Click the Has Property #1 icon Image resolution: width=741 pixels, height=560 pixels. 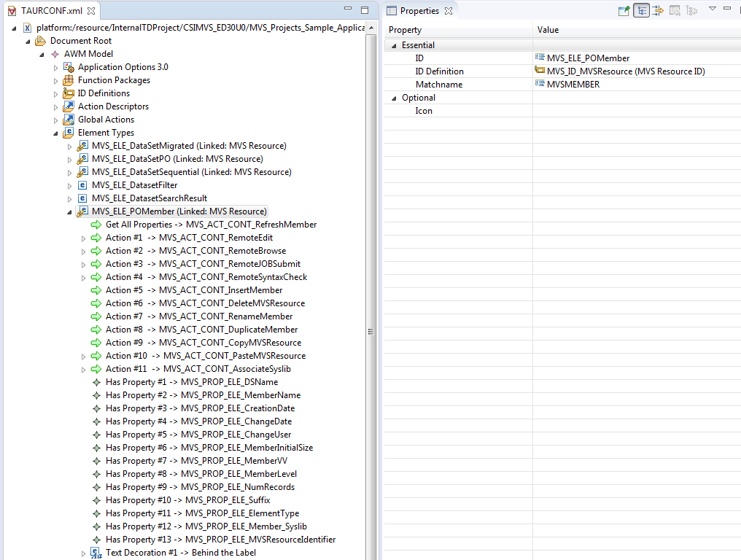[96, 382]
